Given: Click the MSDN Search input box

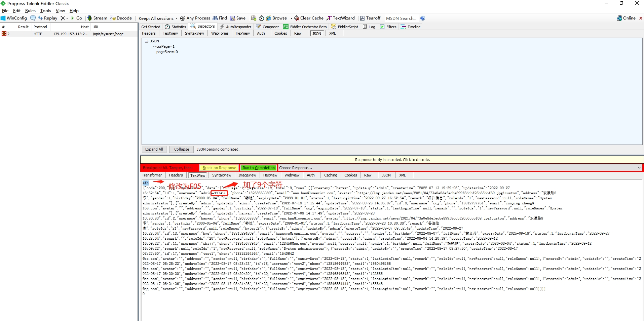Looking at the screenshot, I should (x=401, y=18).
